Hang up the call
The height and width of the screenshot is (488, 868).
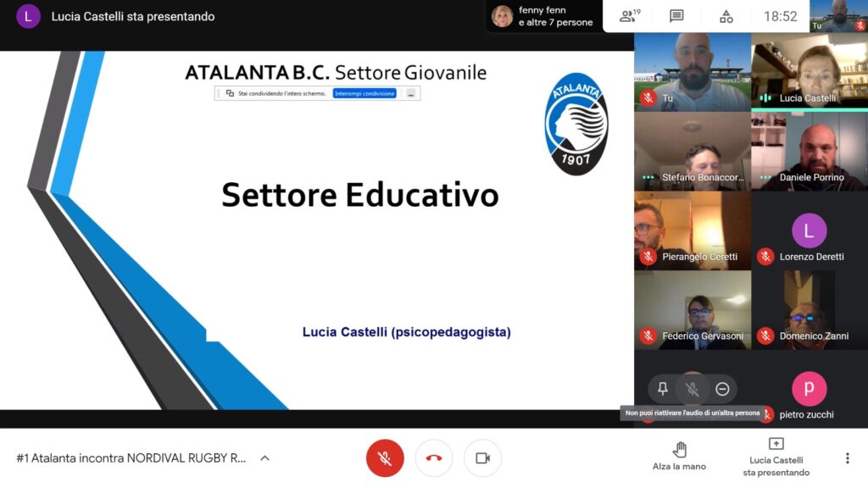coord(434,458)
